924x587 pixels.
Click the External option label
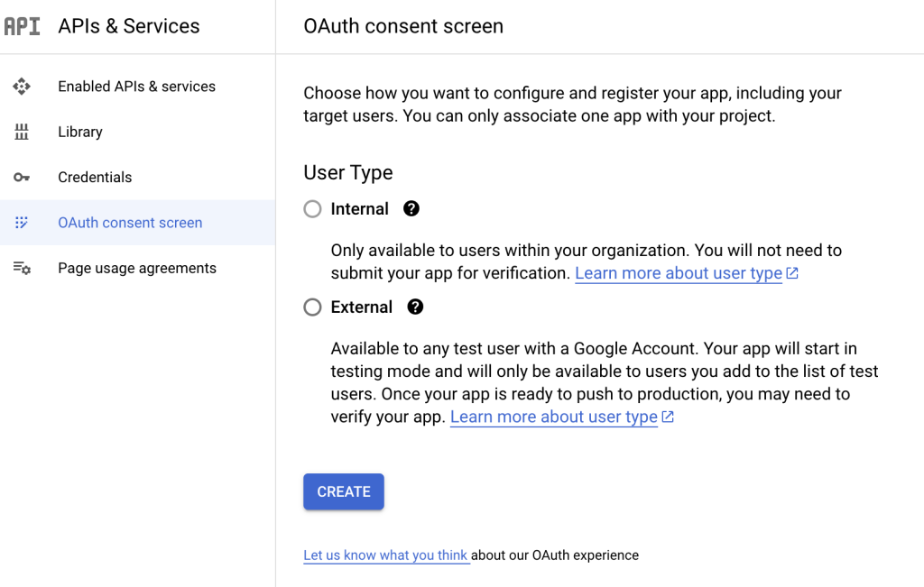click(361, 307)
